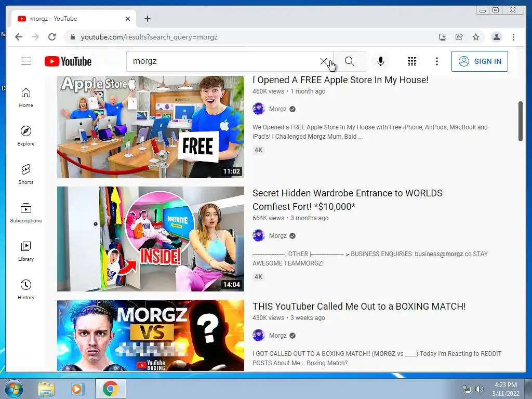Screen dimensions: 532x399
Task: Open Windows Explorer from the taskbar
Action: pyautogui.click(x=46, y=389)
